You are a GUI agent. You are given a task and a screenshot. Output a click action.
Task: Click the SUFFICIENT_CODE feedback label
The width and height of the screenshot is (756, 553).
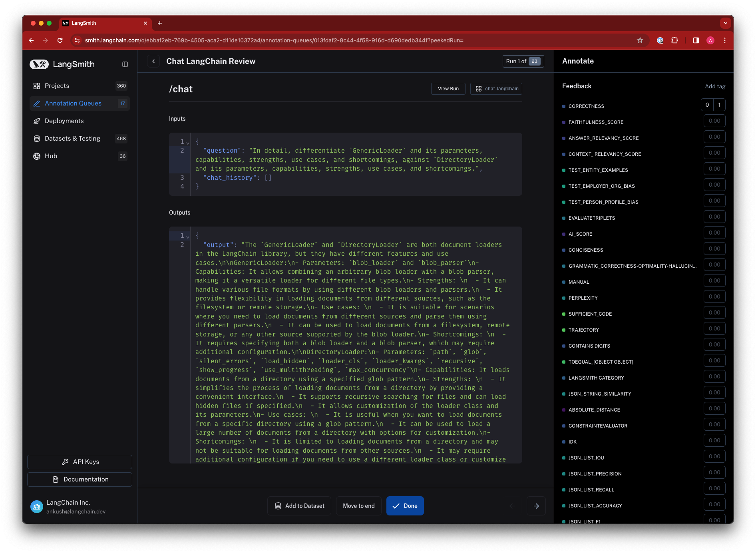pyautogui.click(x=590, y=314)
